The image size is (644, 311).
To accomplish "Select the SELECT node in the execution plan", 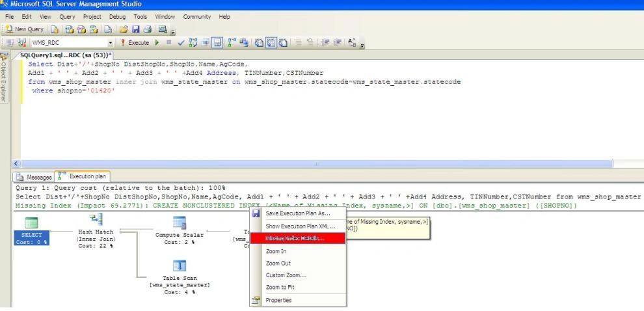I will [x=32, y=232].
